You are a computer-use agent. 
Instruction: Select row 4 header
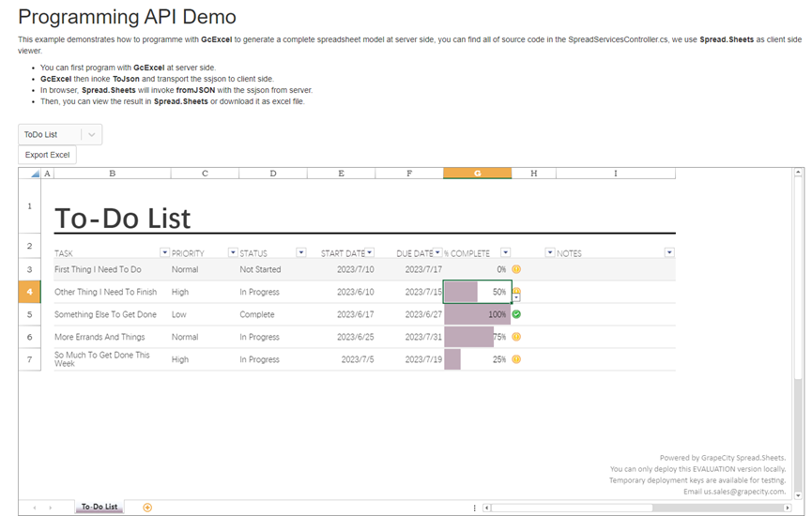pos(29,292)
